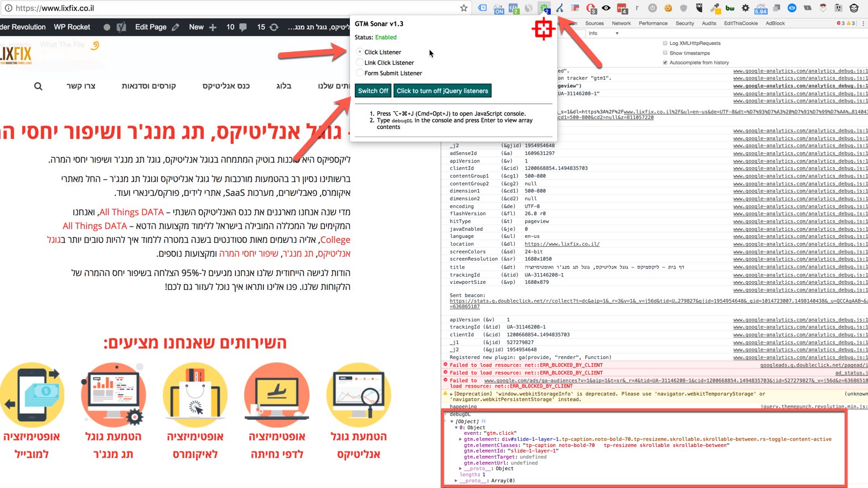Open the All Things DATA link after אנחנו
Screen dimensions: 868x488
[131, 212]
